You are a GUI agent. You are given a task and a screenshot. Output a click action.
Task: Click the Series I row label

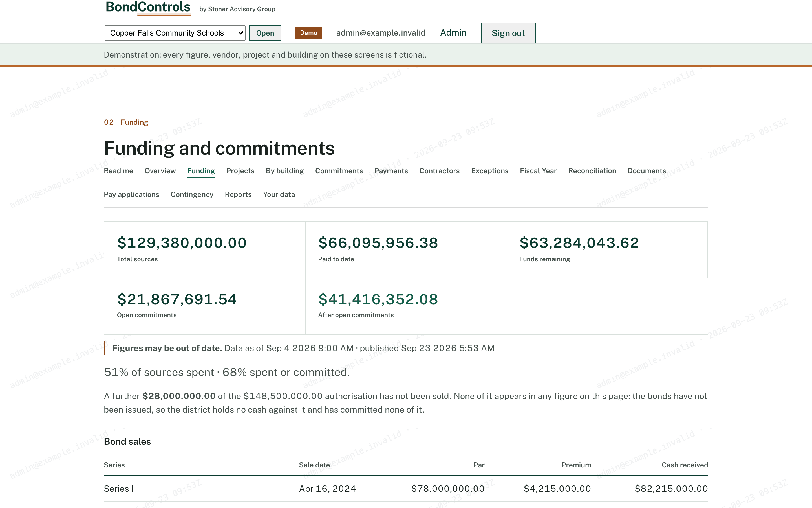pos(119,489)
